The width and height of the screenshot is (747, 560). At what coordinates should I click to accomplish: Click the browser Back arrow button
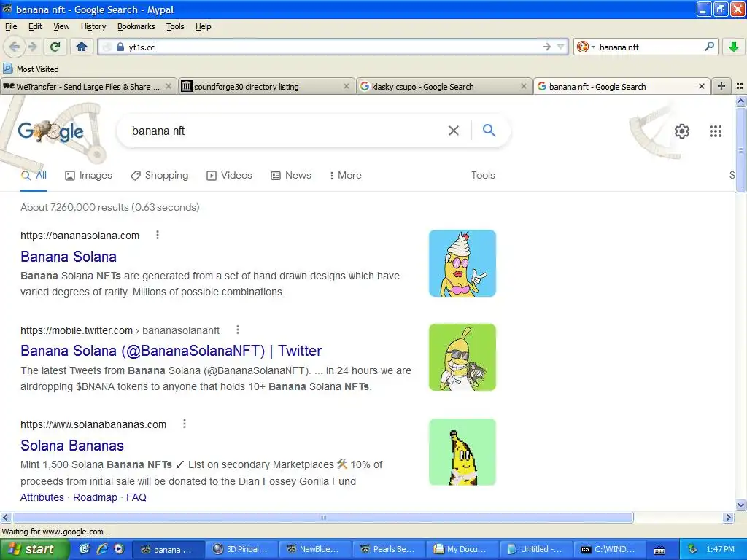coord(15,47)
